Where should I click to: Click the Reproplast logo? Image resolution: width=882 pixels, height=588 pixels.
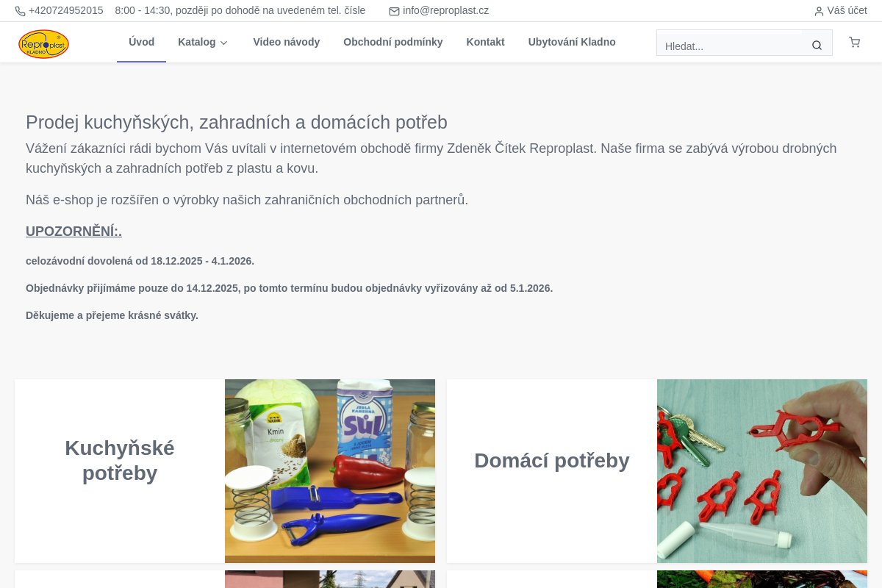(43, 43)
